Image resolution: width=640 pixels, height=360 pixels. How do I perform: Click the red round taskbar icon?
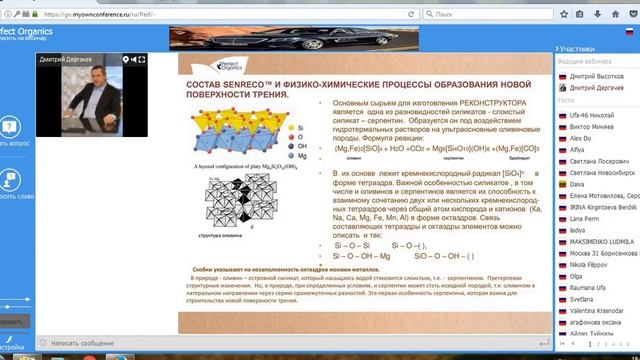pyautogui.click(x=89, y=358)
